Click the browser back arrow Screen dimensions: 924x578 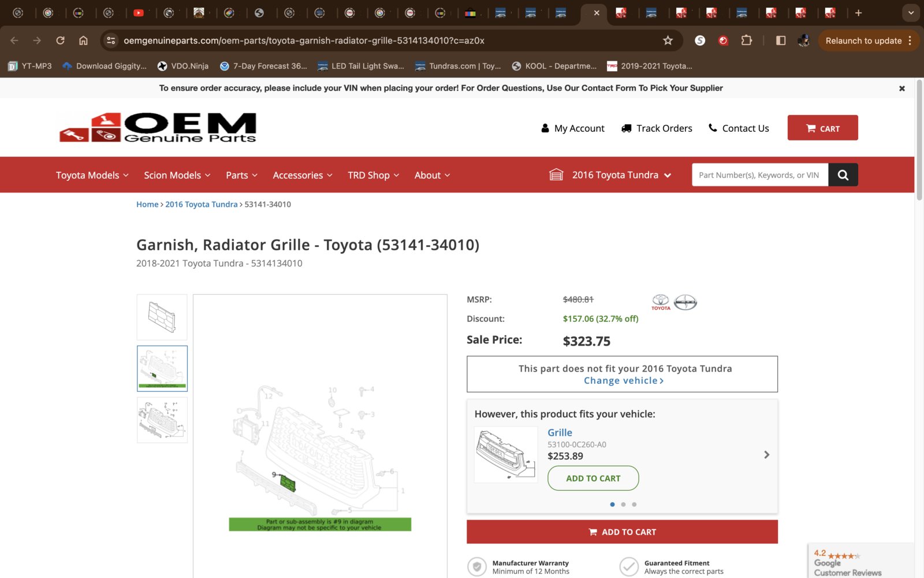(14, 40)
